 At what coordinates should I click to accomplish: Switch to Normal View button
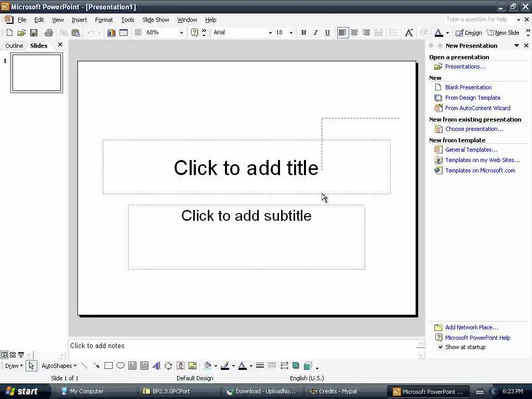coord(4,355)
